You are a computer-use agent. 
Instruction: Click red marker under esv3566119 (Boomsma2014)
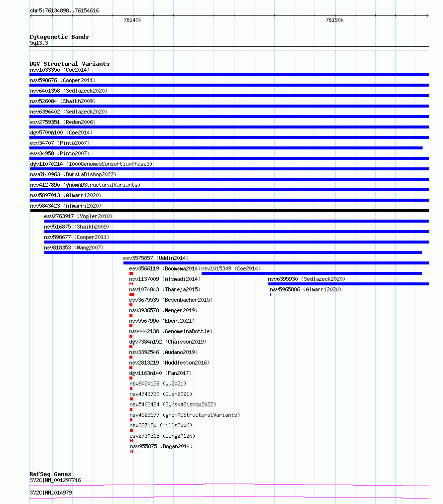pyautogui.click(x=131, y=273)
